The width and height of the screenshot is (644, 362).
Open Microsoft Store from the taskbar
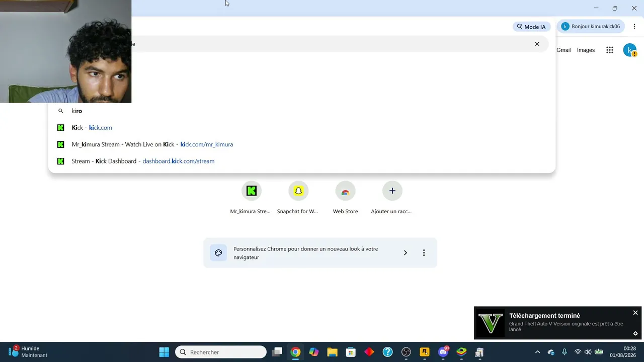tap(351, 352)
